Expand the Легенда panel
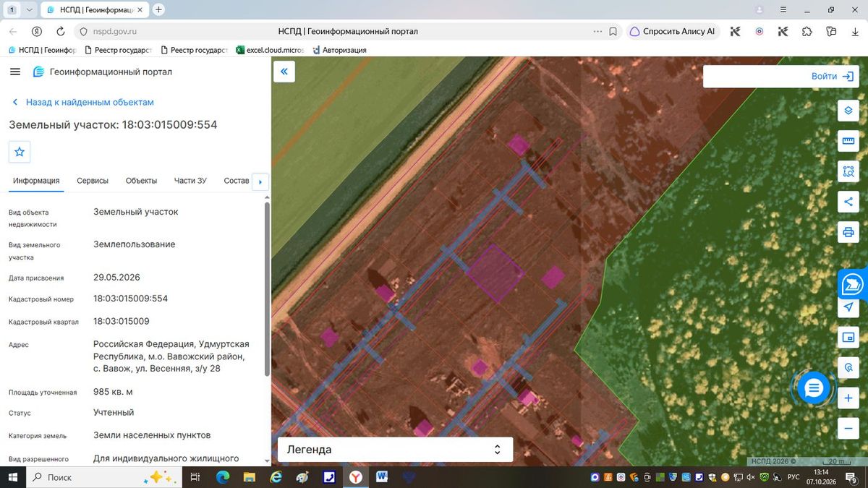This screenshot has height=488, width=868. 396,450
